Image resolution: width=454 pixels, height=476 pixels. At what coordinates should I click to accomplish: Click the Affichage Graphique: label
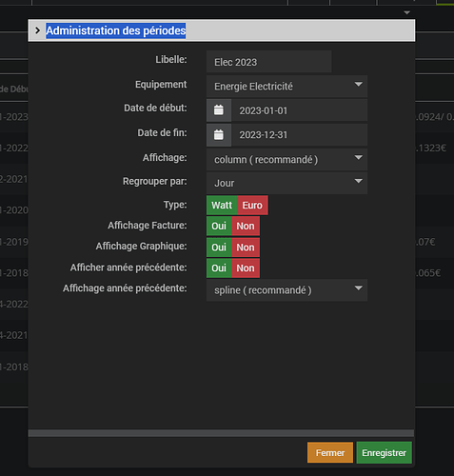(x=141, y=246)
